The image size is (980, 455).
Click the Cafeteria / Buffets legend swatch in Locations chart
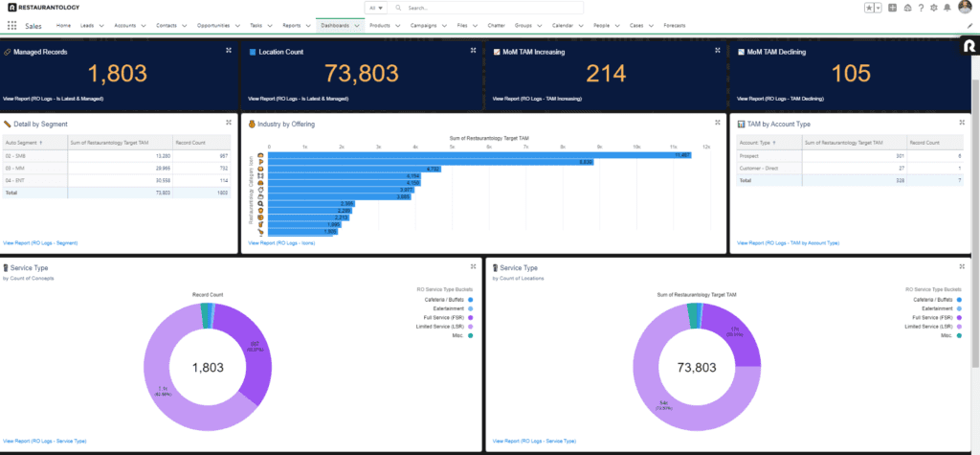coord(959,300)
